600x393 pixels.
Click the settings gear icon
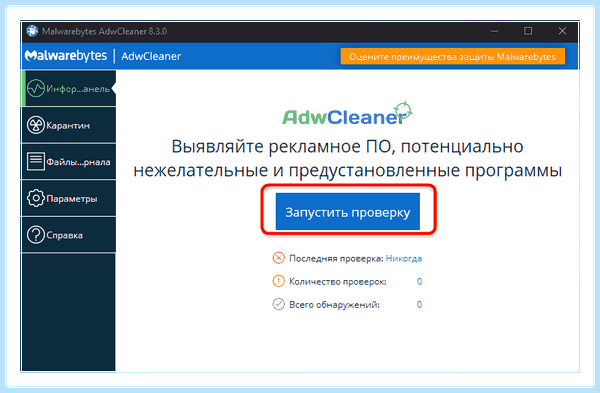click(x=36, y=198)
